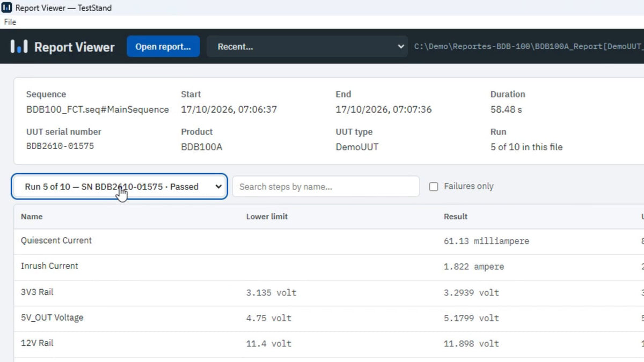Click the Result column header

coord(456,217)
